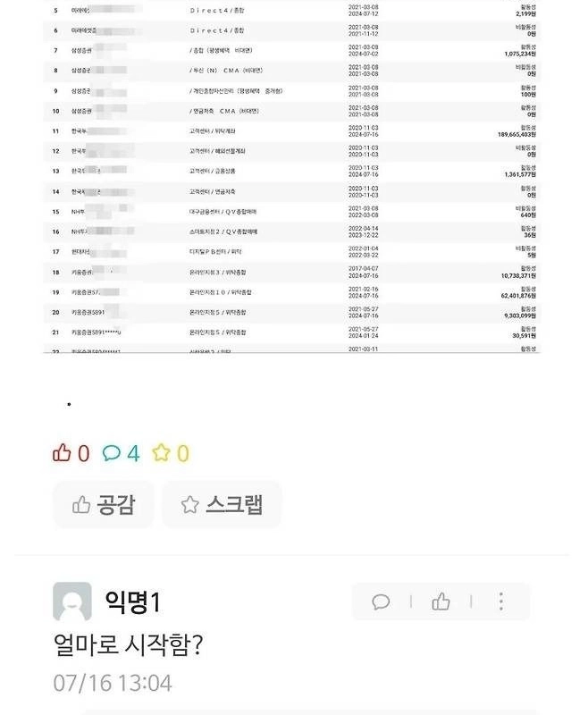
Task: Click 익명1's gray profile avatar
Action: pyautogui.click(x=72, y=601)
